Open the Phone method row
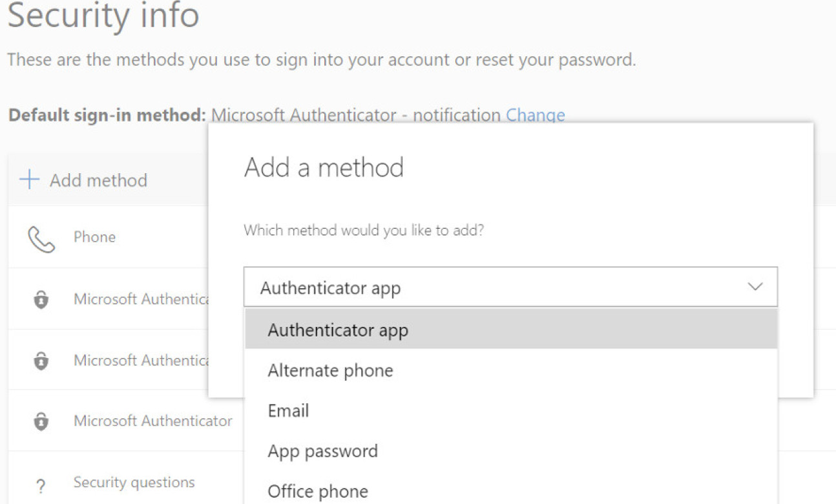The width and height of the screenshot is (836, 504). [94, 237]
